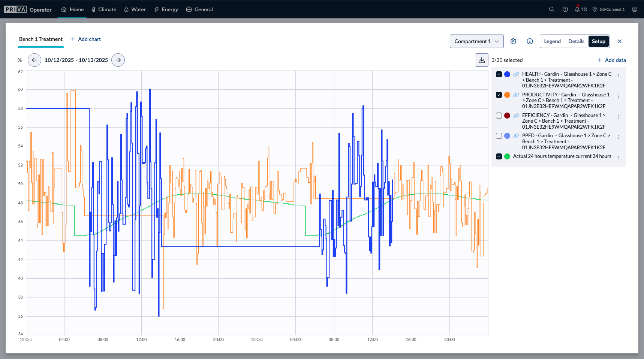Click the green temperature series color swatch
The height and width of the screenshot is (359, 644).
pos(507,156)
